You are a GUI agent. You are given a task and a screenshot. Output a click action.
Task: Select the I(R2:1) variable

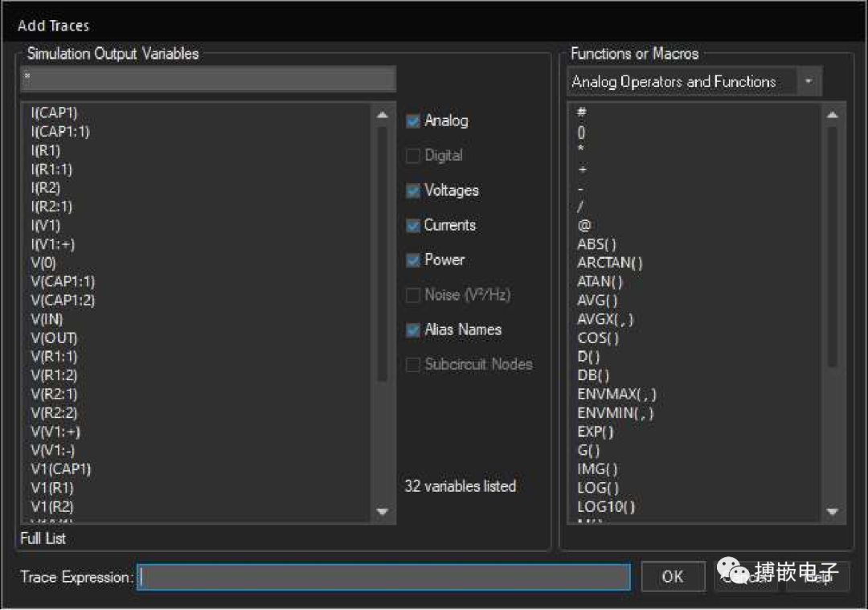[x=51, y=207]
